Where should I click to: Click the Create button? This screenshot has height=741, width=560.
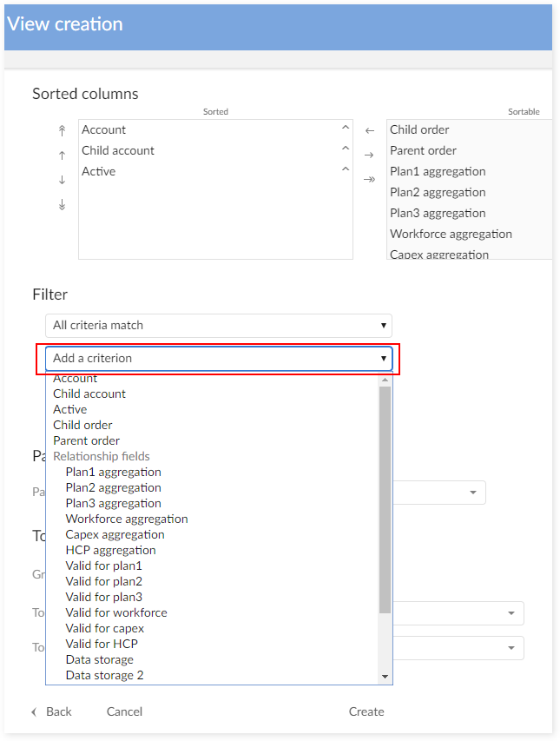[366, 711]
